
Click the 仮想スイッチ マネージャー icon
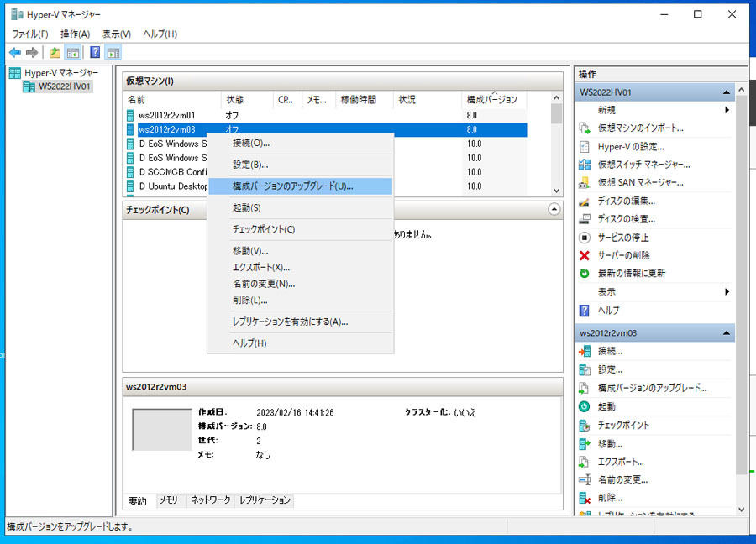585,165
